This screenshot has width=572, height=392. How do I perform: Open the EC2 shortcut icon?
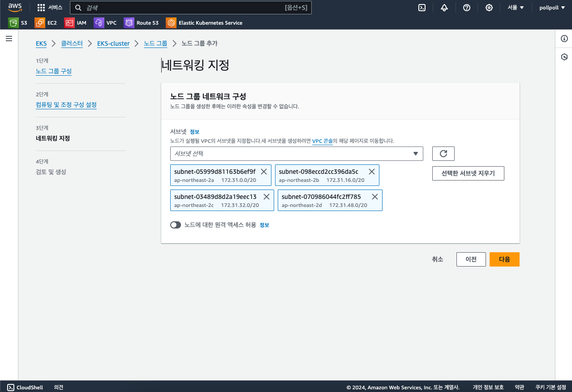(40, 22)
